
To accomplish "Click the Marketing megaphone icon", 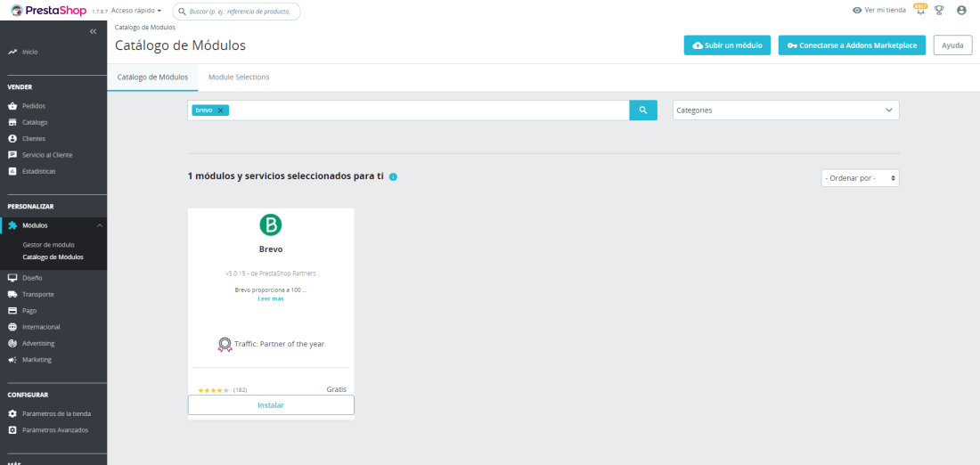I will tap(12, 360).
